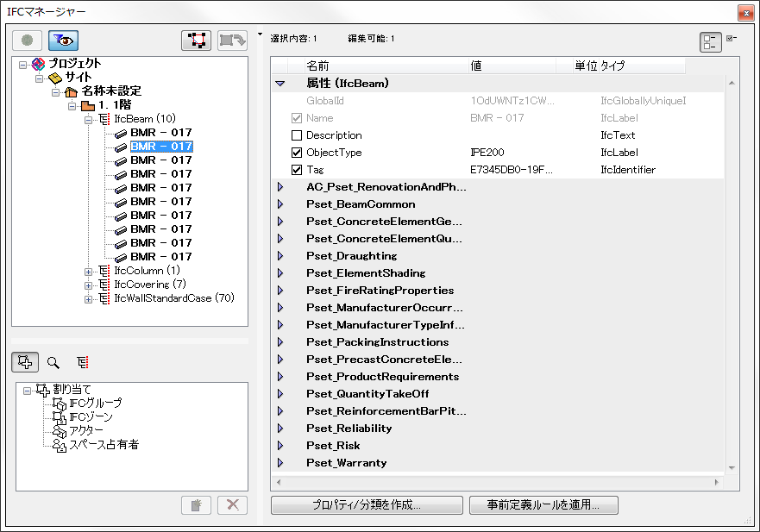Collapse the プロジェクト root node

point(22,65)
